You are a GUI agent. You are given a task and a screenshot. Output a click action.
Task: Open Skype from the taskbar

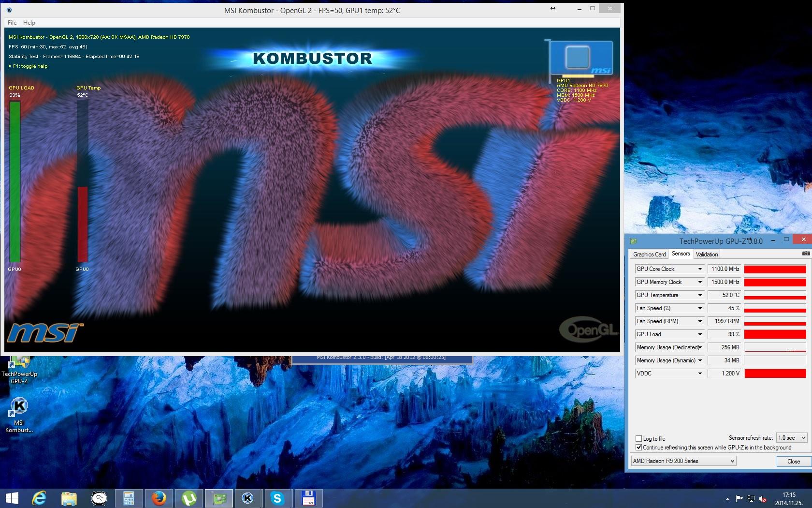coord(277,498)
